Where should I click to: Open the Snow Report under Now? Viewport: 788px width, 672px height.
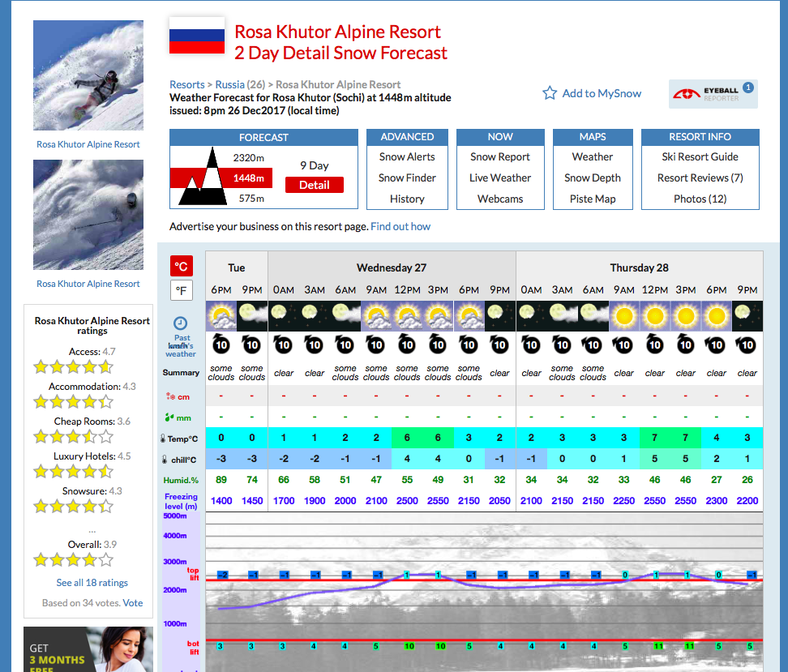(500, 156)
